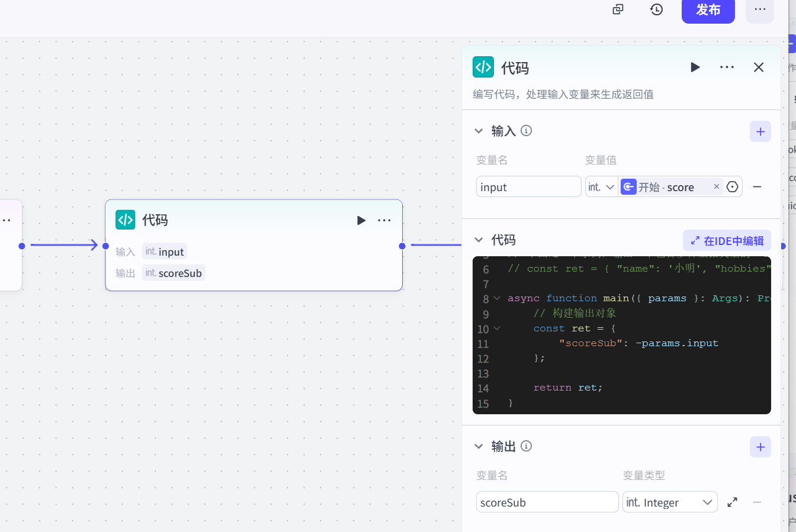Add a new input variable with the plus button
796x532 pixels.
pos(760,131)
